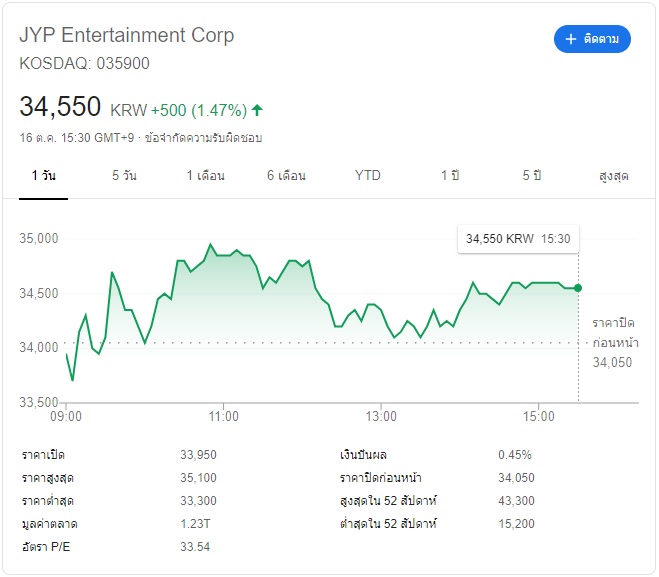Click the 34,500 price axis label
Screen dimensions: 659x577
click(x=39, y=293)
